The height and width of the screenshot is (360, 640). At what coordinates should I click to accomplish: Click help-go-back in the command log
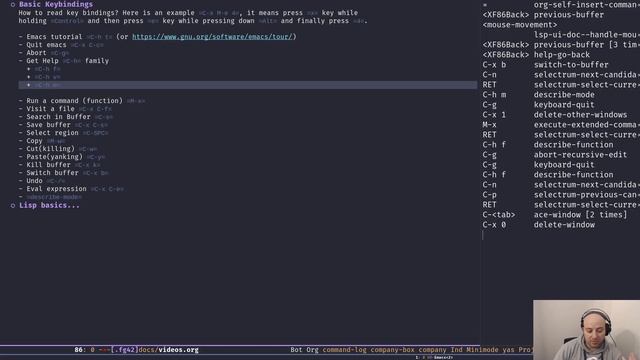click(x=562, y=55)
